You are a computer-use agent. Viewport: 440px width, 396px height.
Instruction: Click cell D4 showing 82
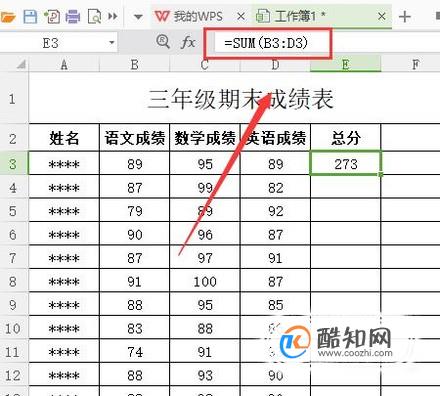click(x=275, y=187)
